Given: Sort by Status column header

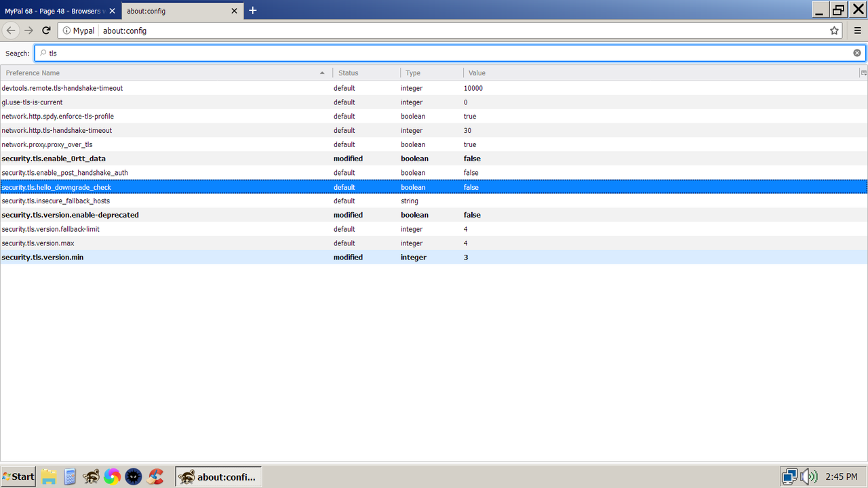Looking at the screenshot, I should [x=367, y=73].
